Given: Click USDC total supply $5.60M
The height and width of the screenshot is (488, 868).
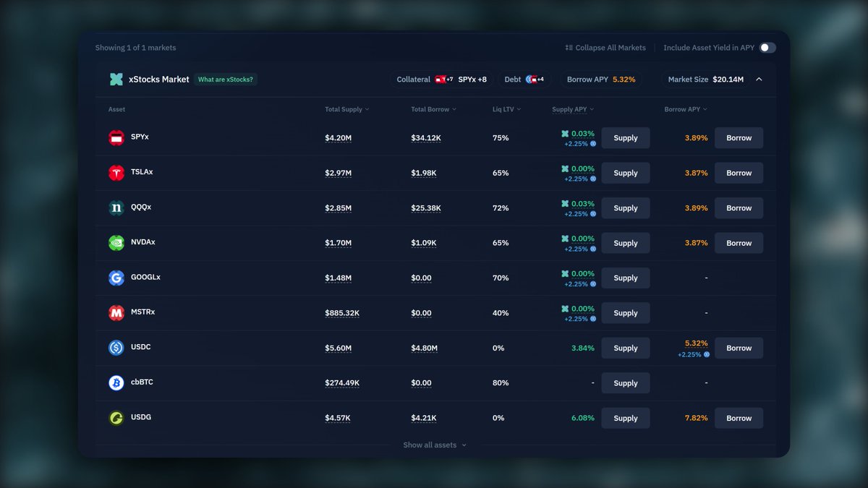Looking at the screenshot, I should (339, 348).
